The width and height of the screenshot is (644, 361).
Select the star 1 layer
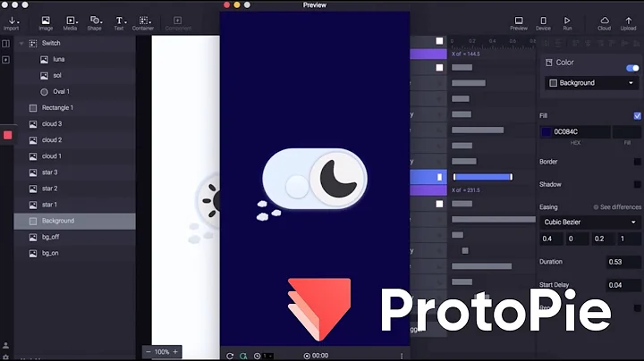point(75,205)
